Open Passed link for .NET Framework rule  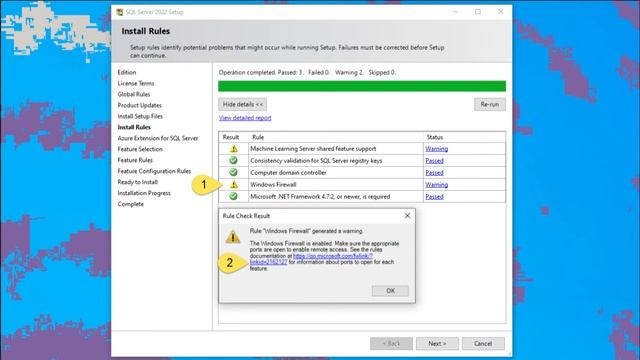(x=434, y=196)
